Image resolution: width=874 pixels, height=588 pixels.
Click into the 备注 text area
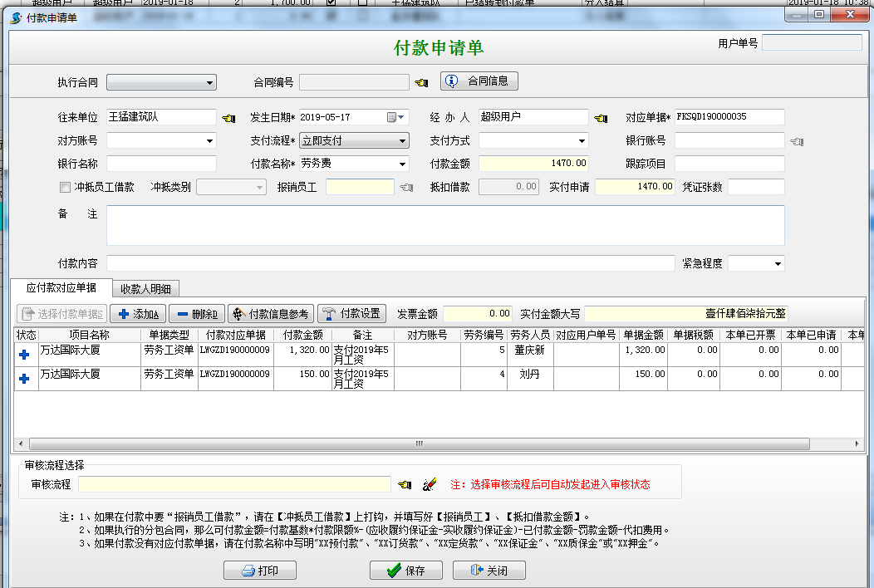click(x=445, y=225)
